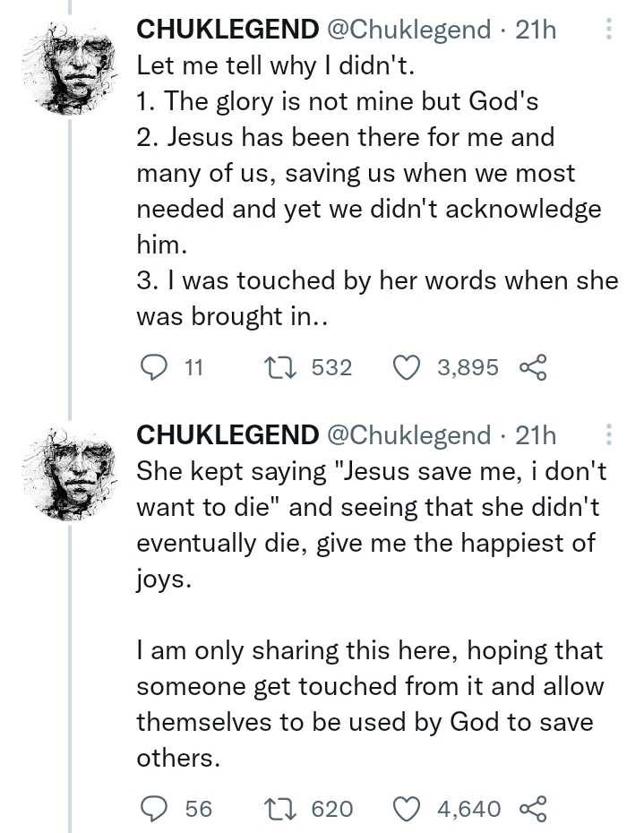Open @Chuklegend handle on the first tweet

[x=408, y=30]
